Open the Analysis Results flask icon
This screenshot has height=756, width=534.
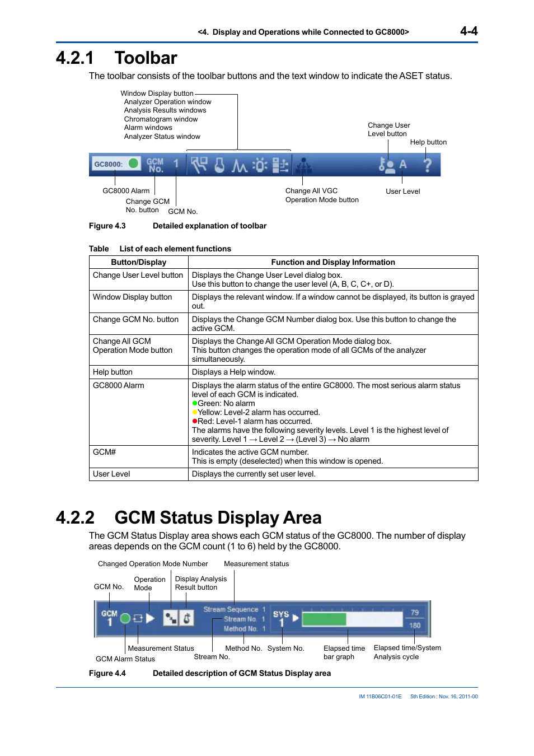pos(220,165)
